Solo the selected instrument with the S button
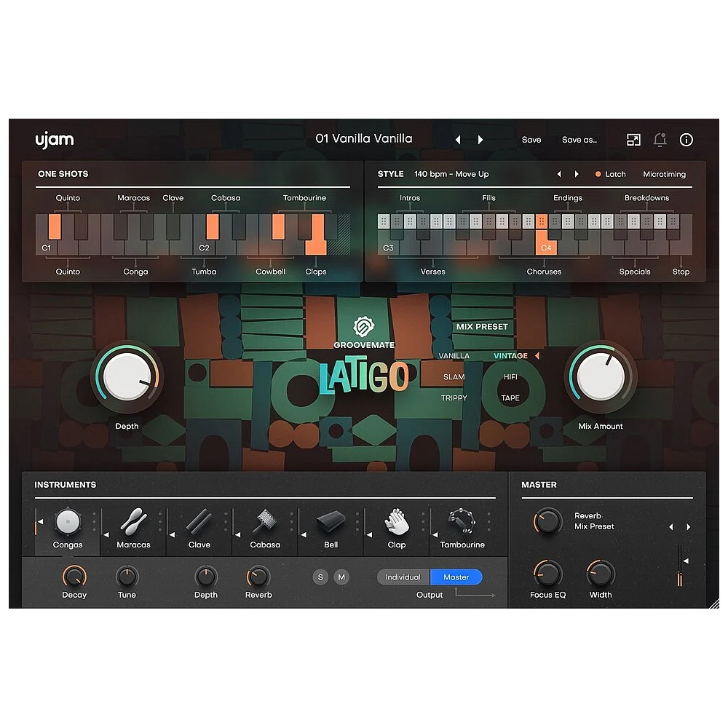The image size is (728, 728). tap(320, 577)
